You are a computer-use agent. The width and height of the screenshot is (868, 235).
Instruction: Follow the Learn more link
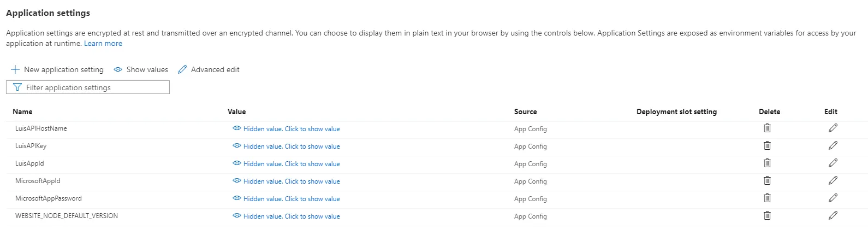[x=103, y=44]
